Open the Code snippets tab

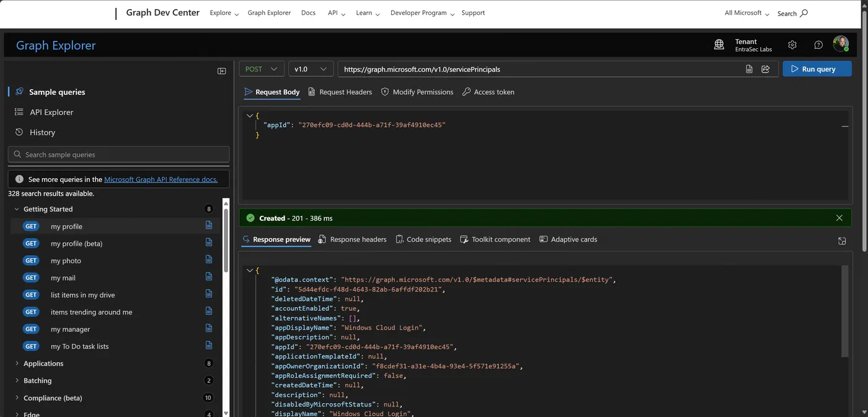pos(423,240)
